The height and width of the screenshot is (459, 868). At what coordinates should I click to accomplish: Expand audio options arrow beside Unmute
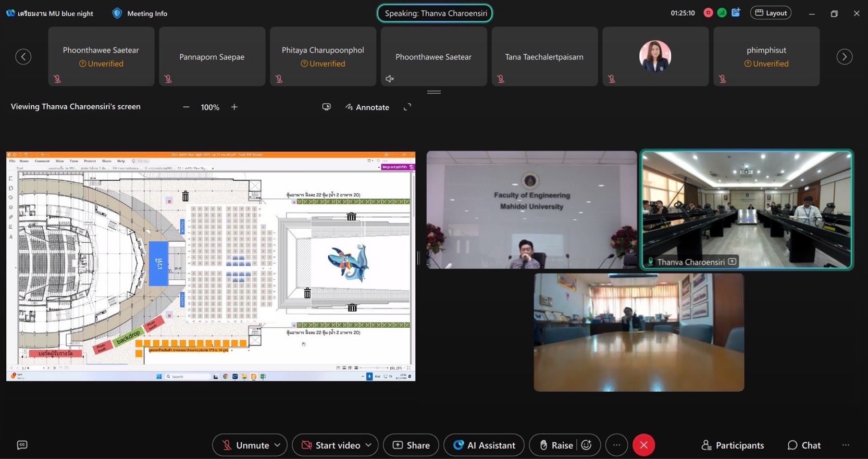pos(278,445)
